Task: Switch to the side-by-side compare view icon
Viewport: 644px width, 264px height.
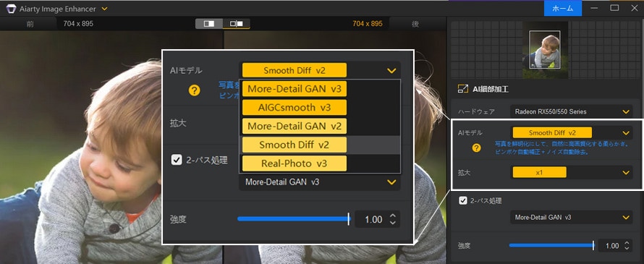Action: pyautogui.click(x=237, y=24)
